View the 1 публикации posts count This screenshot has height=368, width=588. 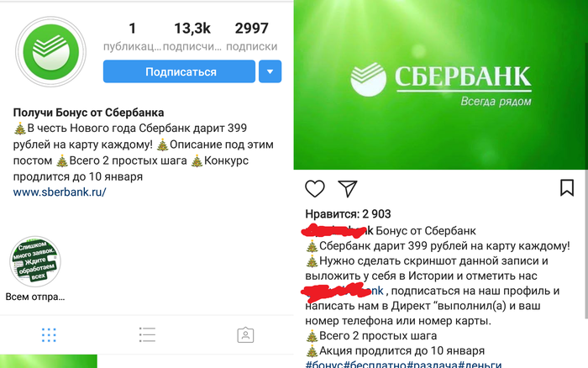132,36
